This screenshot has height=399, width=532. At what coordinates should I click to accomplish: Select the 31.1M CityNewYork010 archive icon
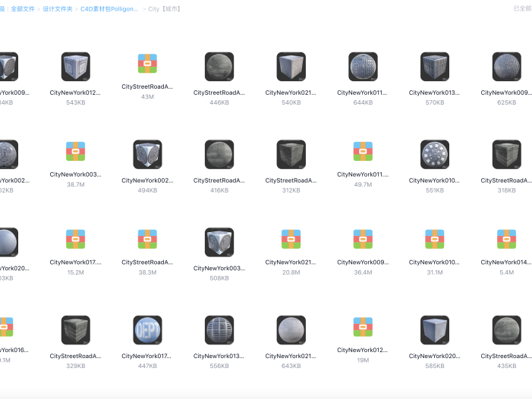tap(434, 239)
